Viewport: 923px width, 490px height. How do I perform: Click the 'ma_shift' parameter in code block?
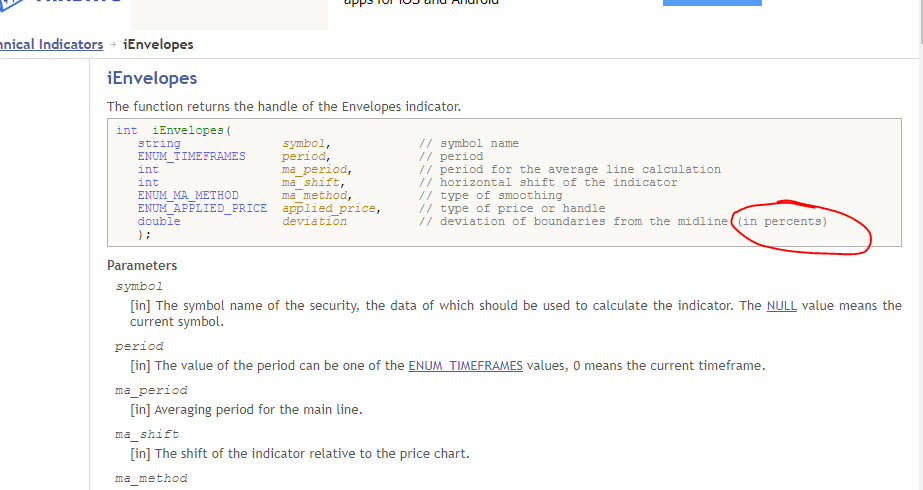pyautogui.click(x=310, y=182)
